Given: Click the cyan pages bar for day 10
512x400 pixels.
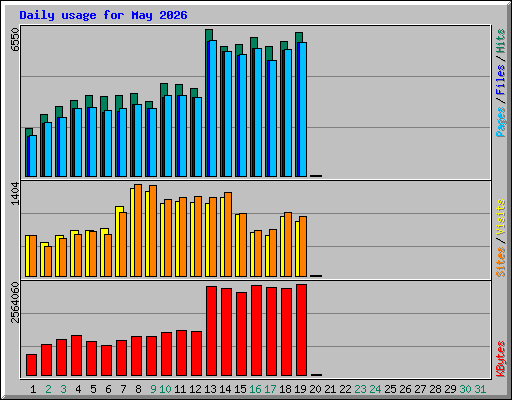Looking at the screenshot, I should pyautogui.click(x=168, y=136).
